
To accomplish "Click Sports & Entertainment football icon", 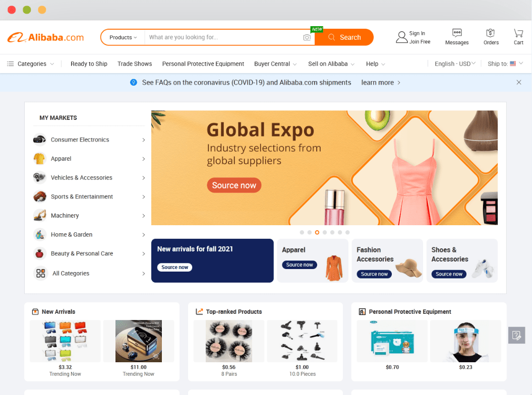I will click(x=40, y=196).
